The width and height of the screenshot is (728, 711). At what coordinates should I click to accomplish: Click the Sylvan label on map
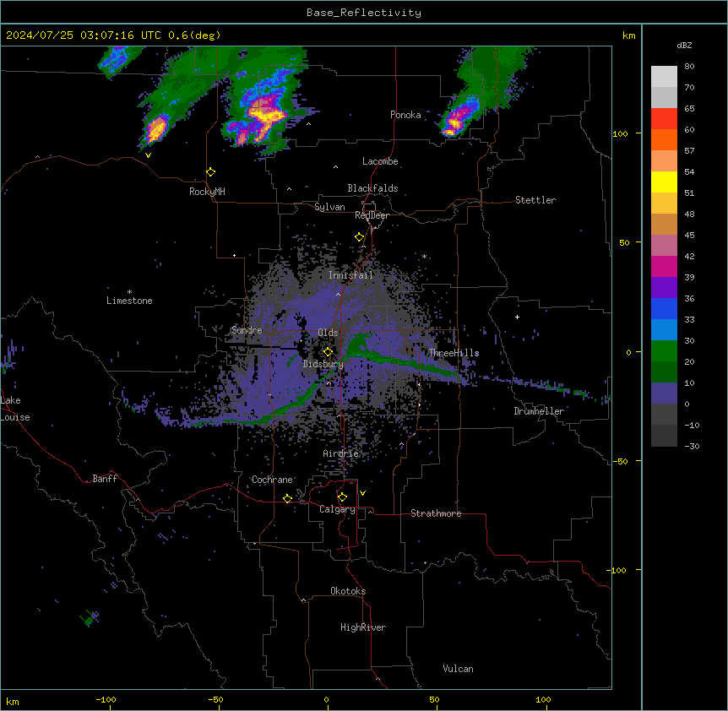pyautogui.click(x=329, y=207)
